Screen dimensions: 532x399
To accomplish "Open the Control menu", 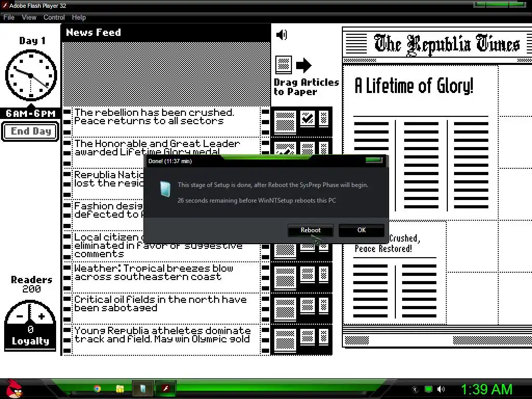I will point(54,17).
